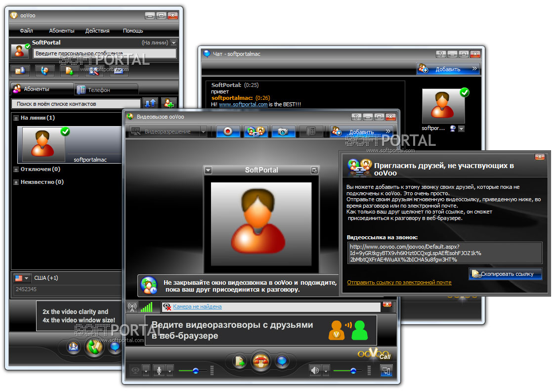
Task: Click the add contact icon
Action: (x=169, y=103)
